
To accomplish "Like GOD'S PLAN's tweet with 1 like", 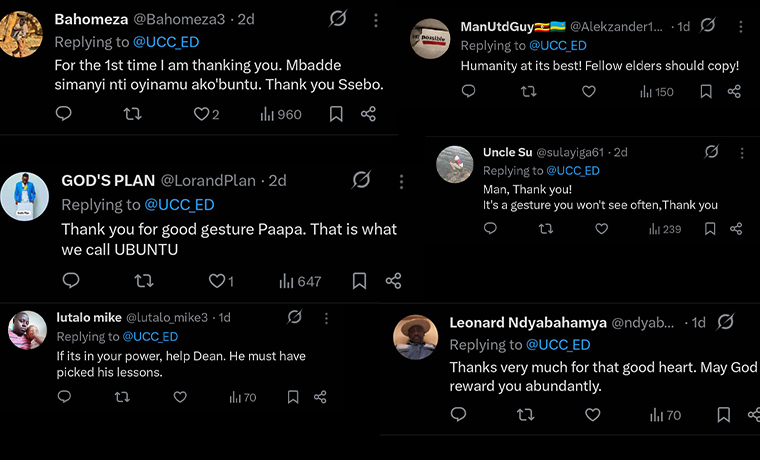I will point(217,281).
